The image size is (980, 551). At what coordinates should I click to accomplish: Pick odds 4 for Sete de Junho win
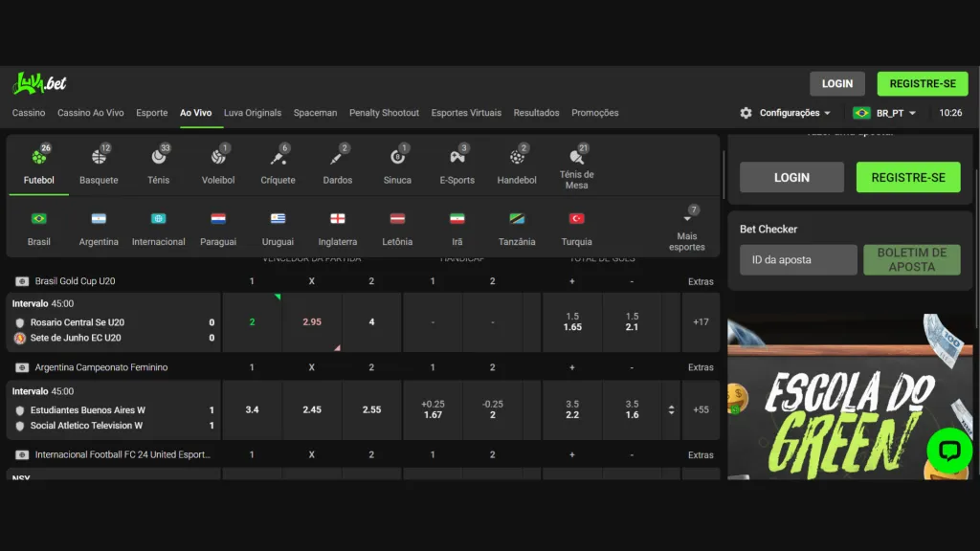371,321
